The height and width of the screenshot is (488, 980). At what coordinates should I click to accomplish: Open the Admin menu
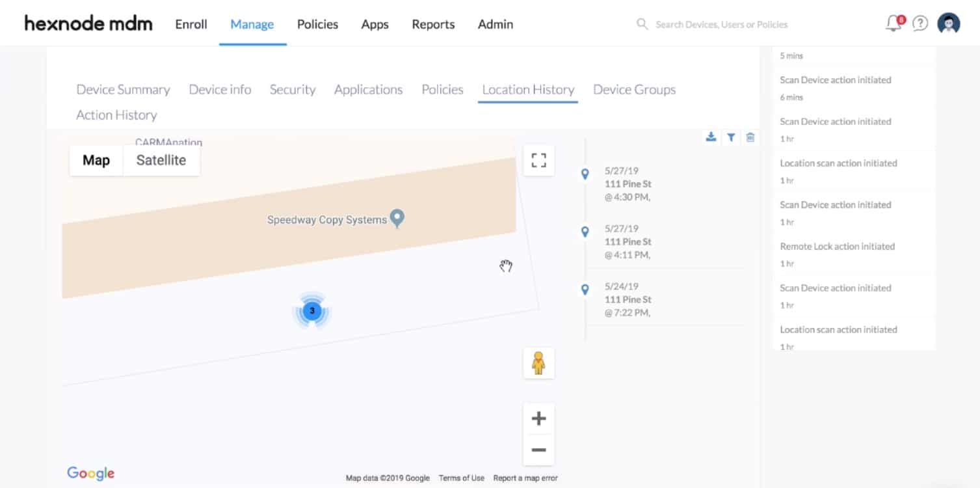(x=496, y=24)
